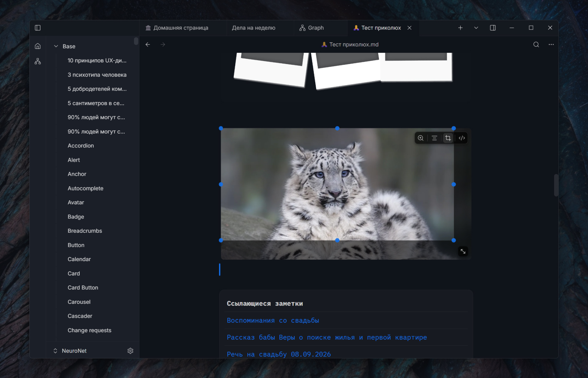Select the Badge note in sidebar
This screenshot has width=588, height=378.
pos(76,217)
